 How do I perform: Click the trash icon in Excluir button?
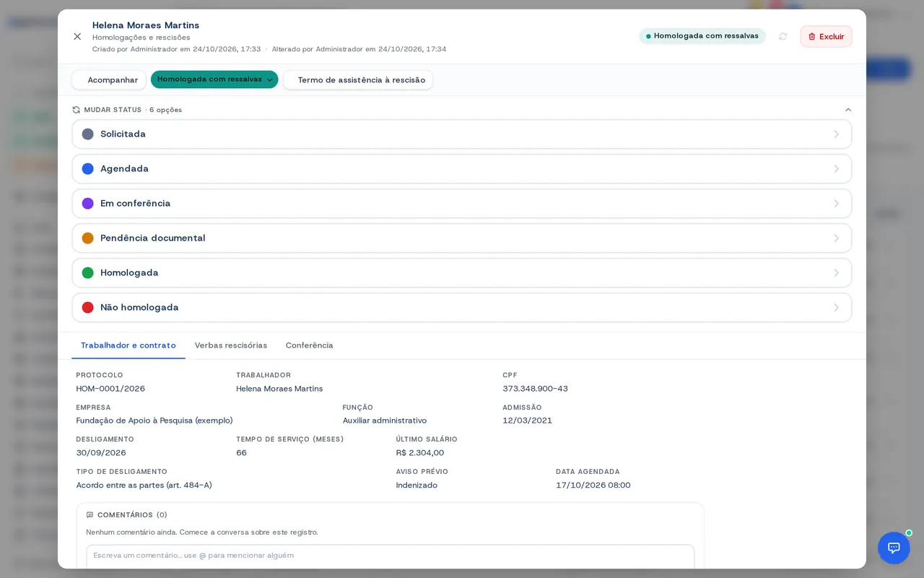tap(812, 37)
